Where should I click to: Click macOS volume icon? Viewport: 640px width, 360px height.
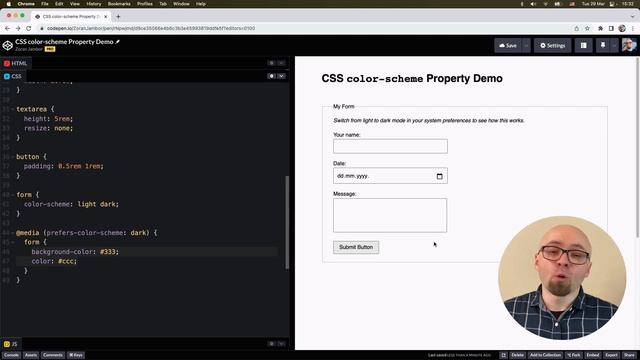click(x=533, y=4)
